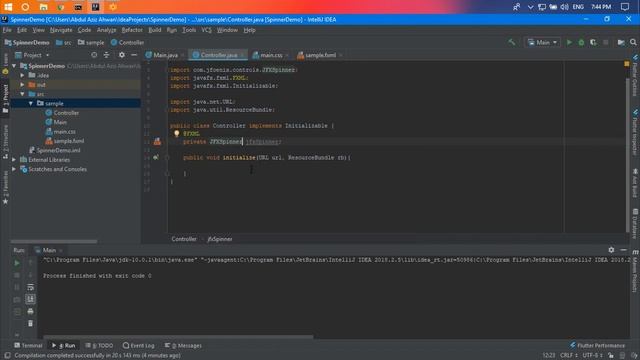
Task: Open the Refactor menu
Action: pyautogui.click(x=132, y=30)
